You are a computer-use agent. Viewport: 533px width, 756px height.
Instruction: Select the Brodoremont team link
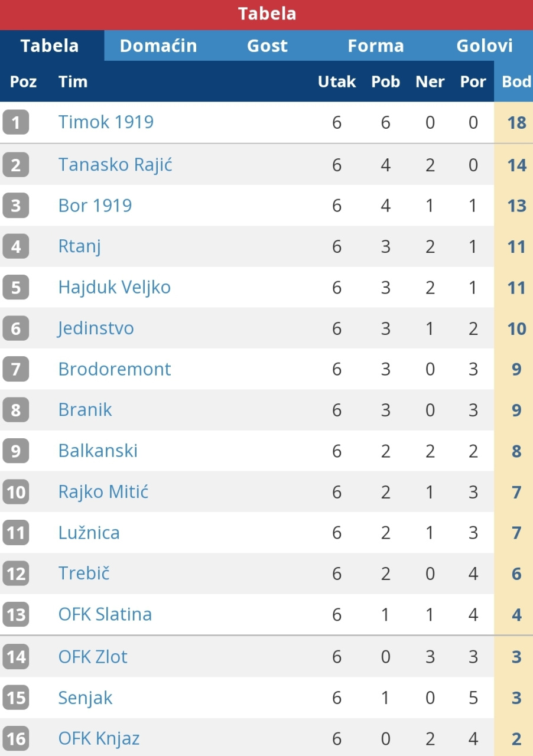(115, 369)
